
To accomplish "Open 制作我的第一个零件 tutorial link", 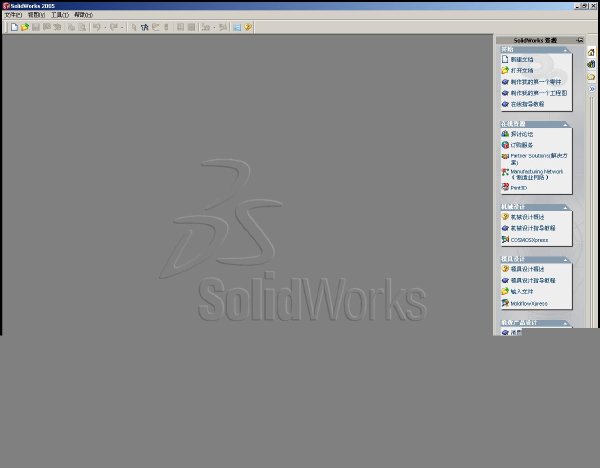I will point(536,82).
